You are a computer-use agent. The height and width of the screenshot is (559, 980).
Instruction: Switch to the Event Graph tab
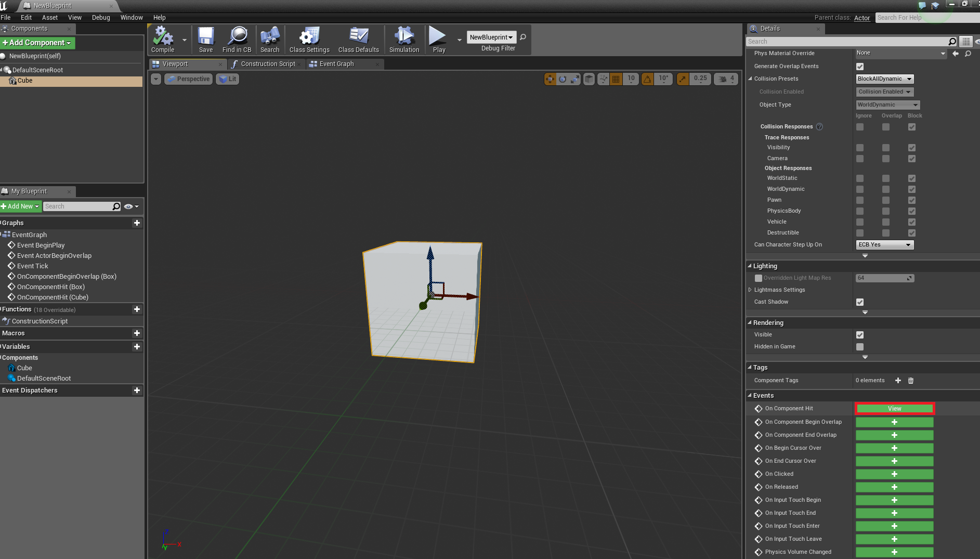[x=336, y=64]
